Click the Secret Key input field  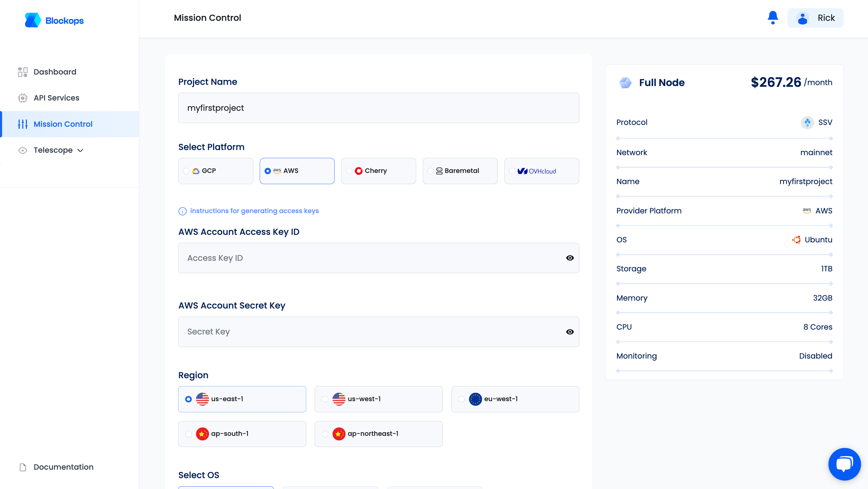pyautogui.click(x=378, y=332)
